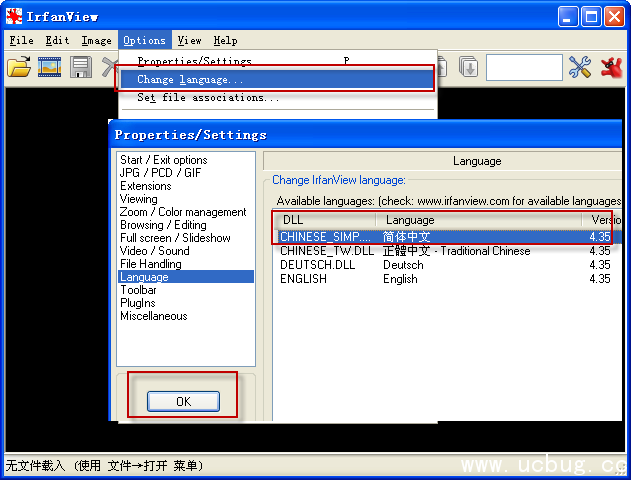Click the Slideshow filmstrip icon
The image size is (631, 480).
49,67
